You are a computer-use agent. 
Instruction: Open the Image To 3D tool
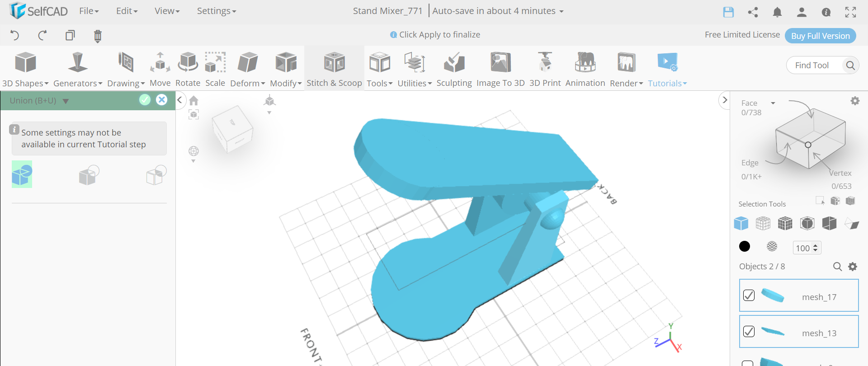(500, 69)
